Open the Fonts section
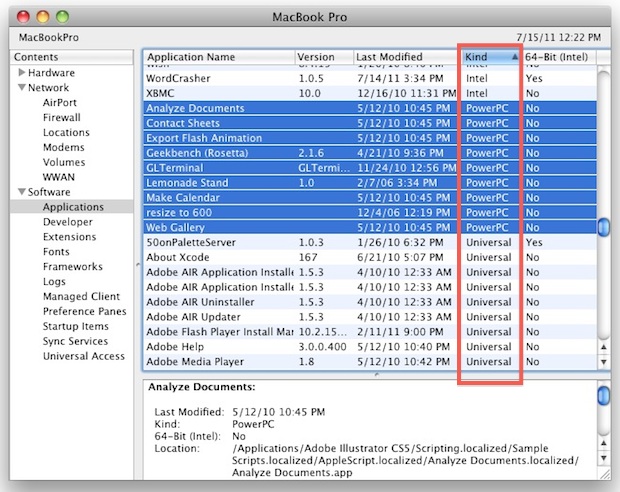 point(56,252)
